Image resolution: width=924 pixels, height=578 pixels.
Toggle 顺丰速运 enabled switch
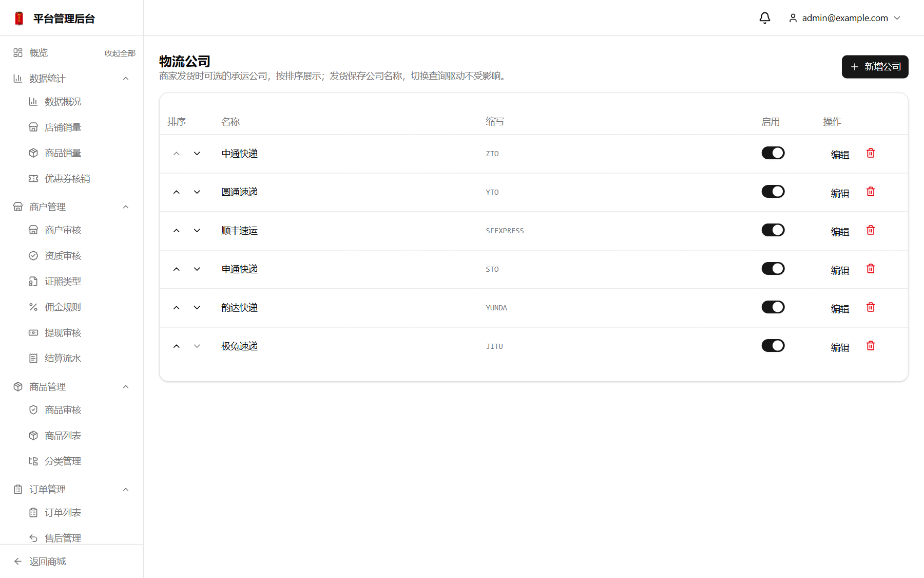[x=773, y=230]
